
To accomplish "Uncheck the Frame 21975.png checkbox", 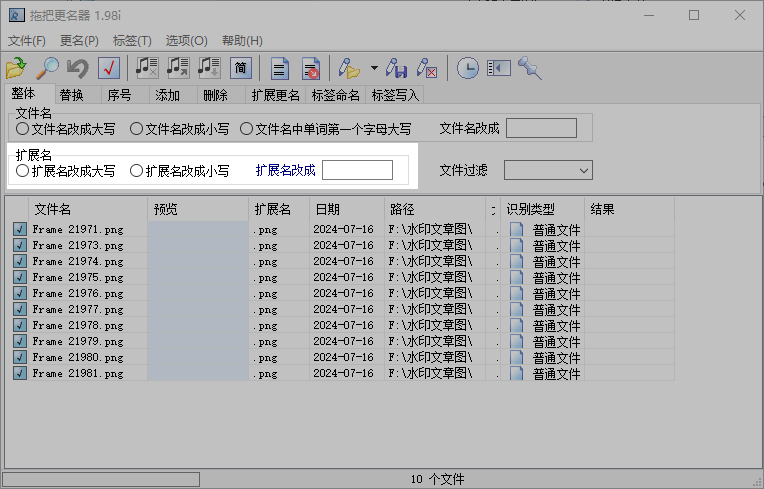I will pos(19,277).
